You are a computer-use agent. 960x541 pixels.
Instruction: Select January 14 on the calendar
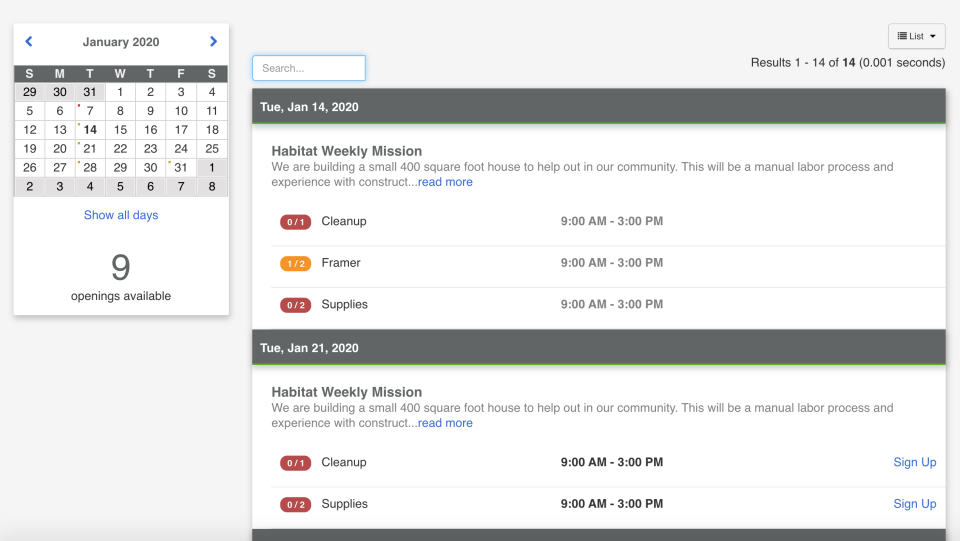pos(90,130)
